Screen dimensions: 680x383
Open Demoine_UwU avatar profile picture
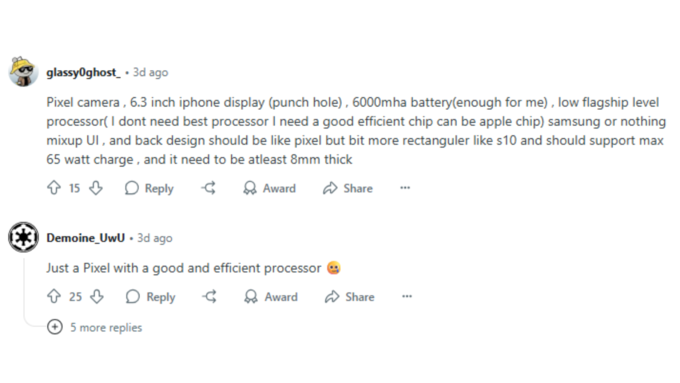23,237
